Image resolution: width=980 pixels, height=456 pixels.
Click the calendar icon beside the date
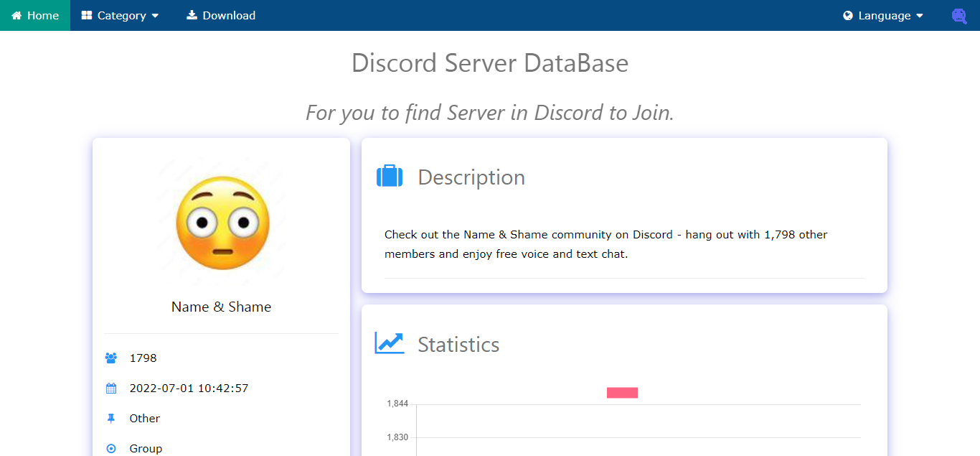coord(111,388)
